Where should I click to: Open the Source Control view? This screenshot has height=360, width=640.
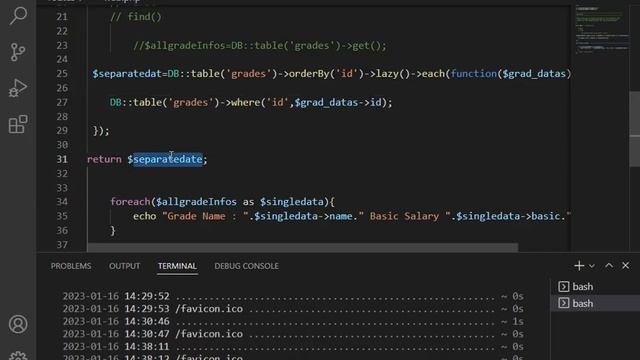click(18, 52)
